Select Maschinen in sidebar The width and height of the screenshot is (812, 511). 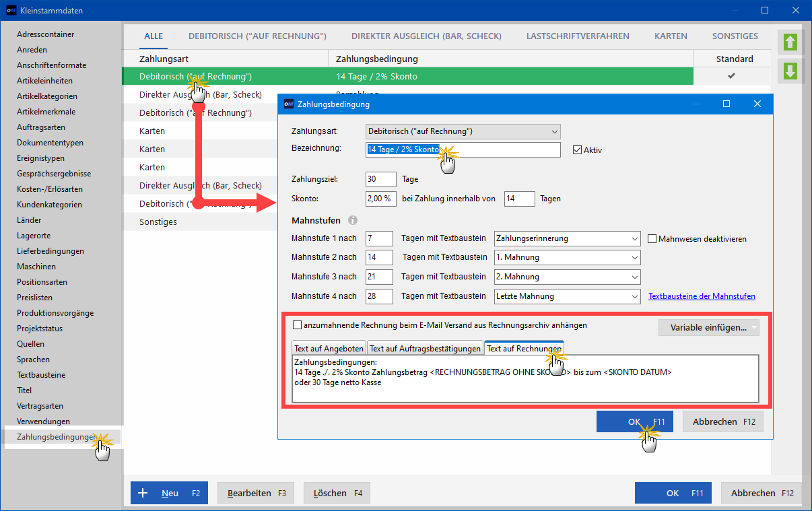pos(36,267)
